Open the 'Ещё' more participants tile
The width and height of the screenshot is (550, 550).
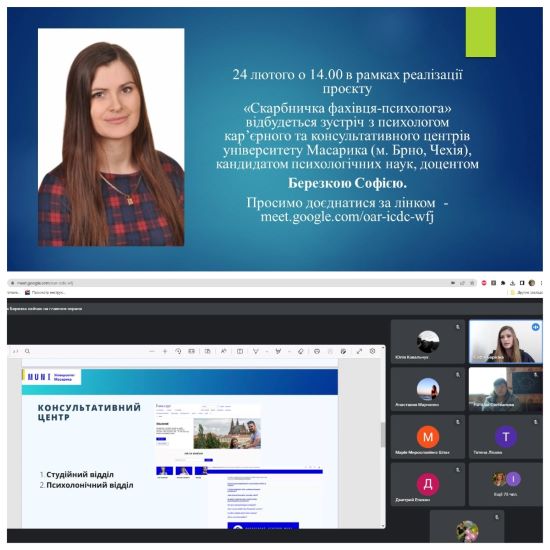[x=505, y=484]
